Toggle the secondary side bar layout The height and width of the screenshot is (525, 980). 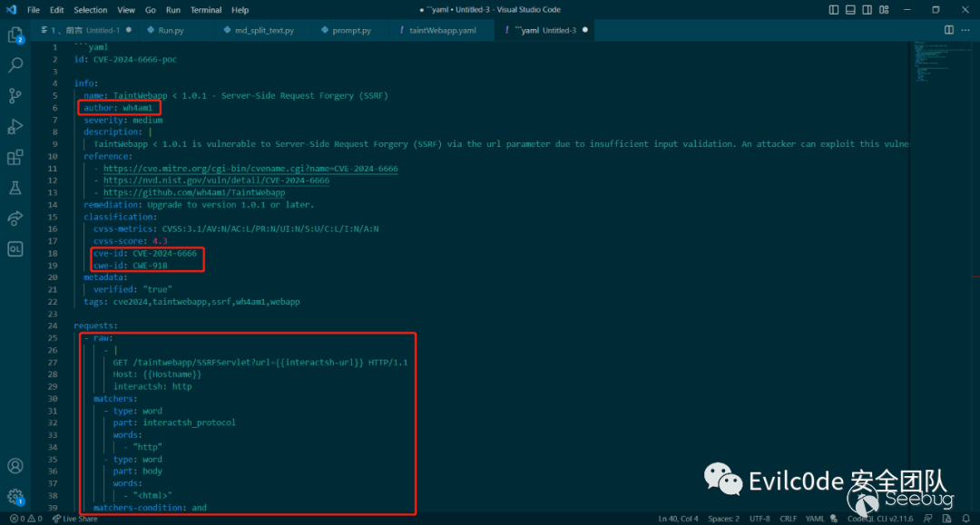point(867,10)
